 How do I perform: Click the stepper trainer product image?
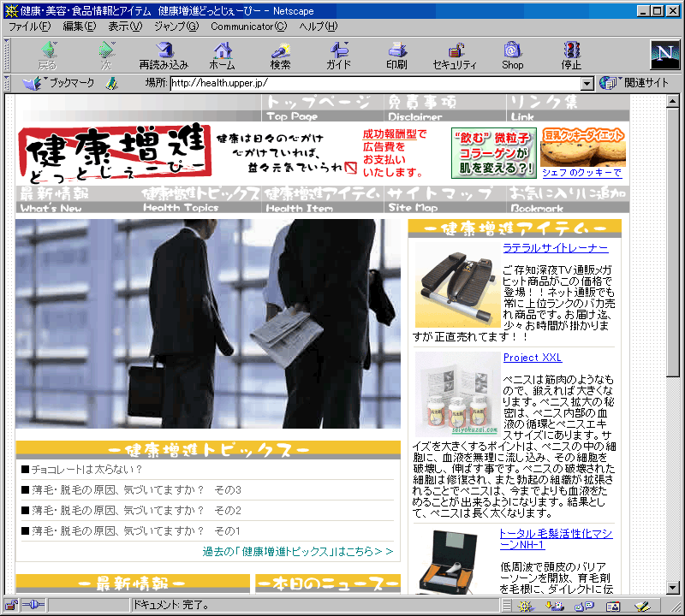pos(457,285)
